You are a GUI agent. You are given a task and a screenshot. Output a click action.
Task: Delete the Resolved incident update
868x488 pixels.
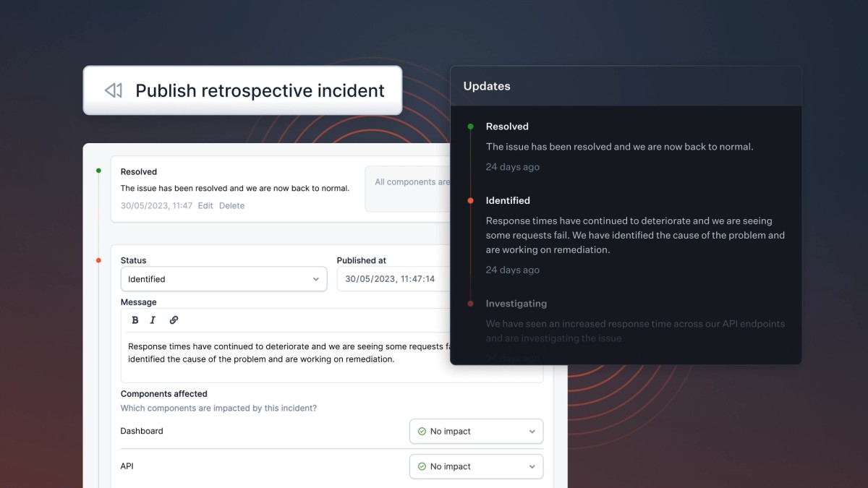[232, 205]
